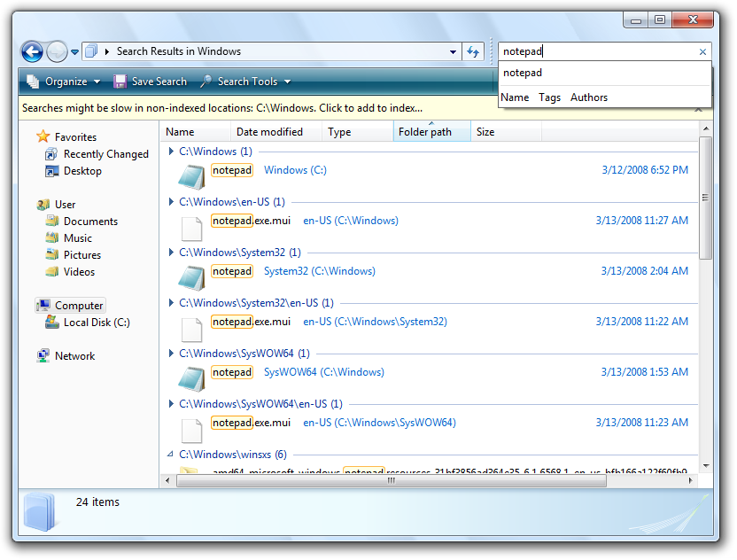Image resolution: width=737 pixels, height=560 pixels.
Task: Select notepad.exe.mui file icon in en-US (C:\Windows)
Action: (191, 228)
